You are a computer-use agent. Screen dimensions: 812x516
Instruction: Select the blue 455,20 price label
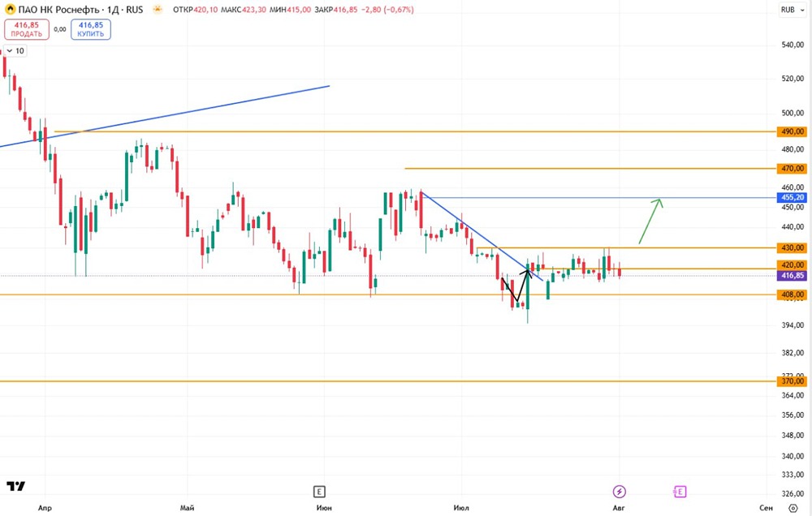[x=792, y=197]
